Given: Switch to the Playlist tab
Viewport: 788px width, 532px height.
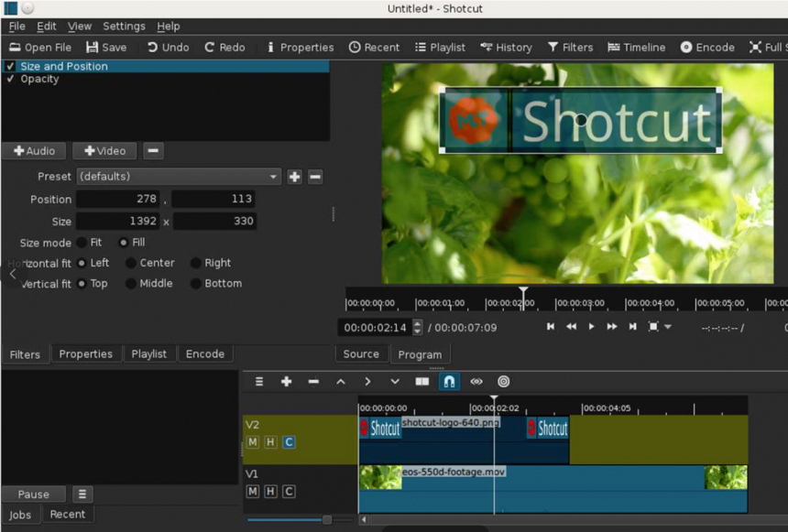Looking at the screenshot, I should (x=149, y=353).
